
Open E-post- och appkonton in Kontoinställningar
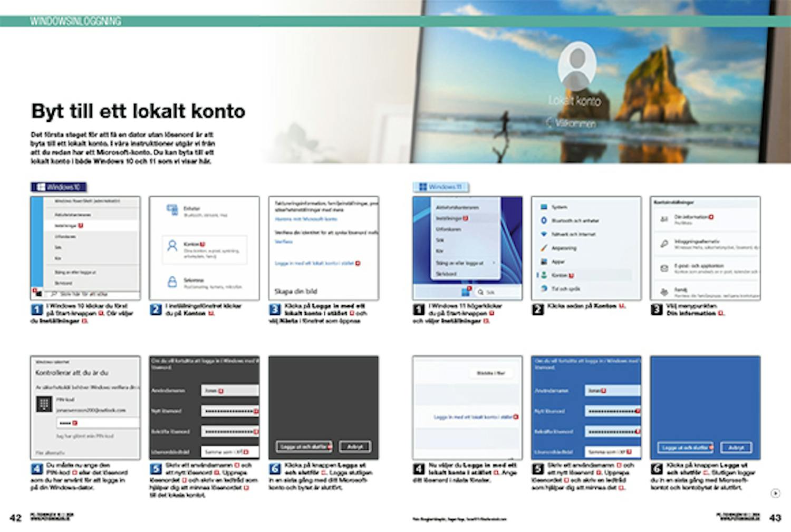(x=693, y=268)
